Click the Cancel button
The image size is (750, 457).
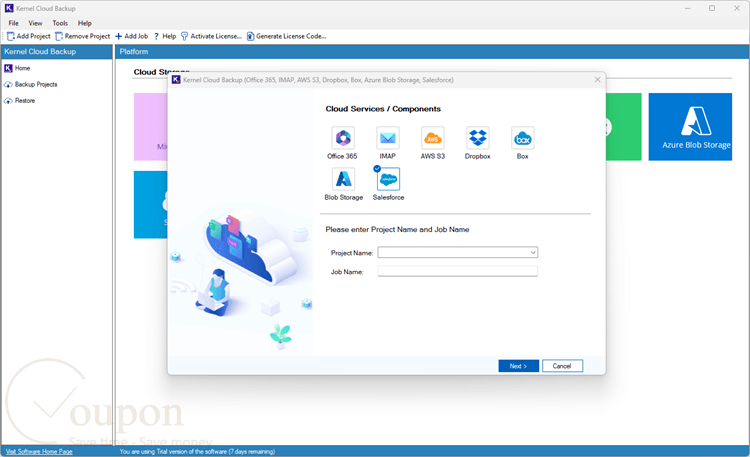[x=562, y=366]
